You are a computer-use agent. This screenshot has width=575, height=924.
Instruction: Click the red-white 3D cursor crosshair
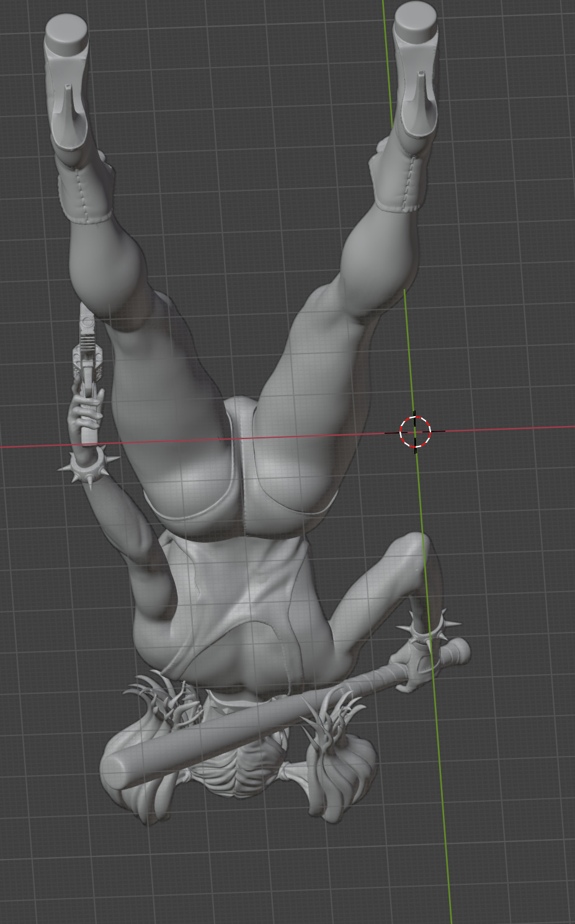coord(415,432)
